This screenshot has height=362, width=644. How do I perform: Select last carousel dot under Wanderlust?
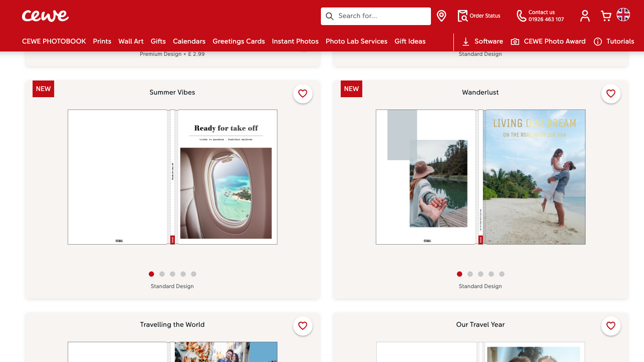pyautogui.click(x=502, y=274)
